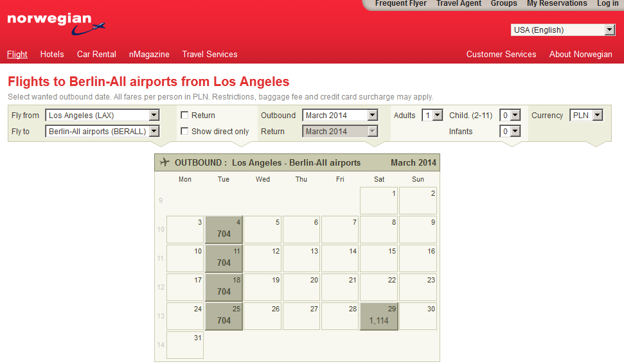
Task: Open My Reservations link
Action: [557, 4]
